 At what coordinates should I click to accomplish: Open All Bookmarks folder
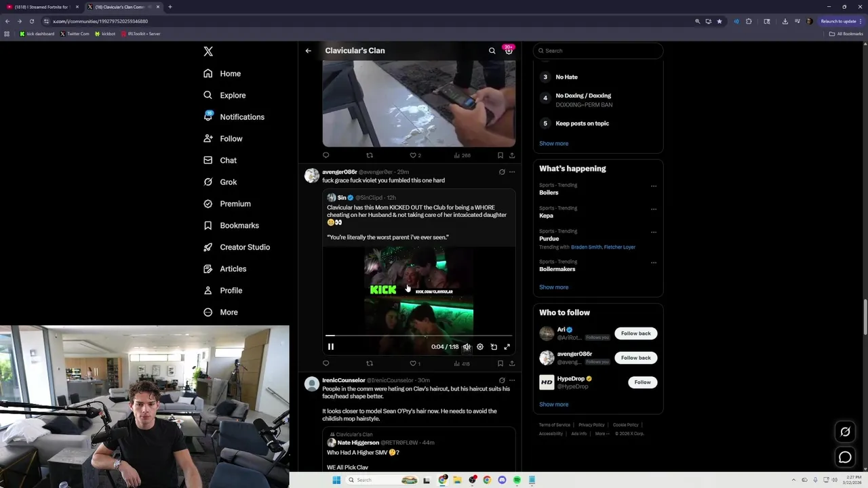pos(846,34)
